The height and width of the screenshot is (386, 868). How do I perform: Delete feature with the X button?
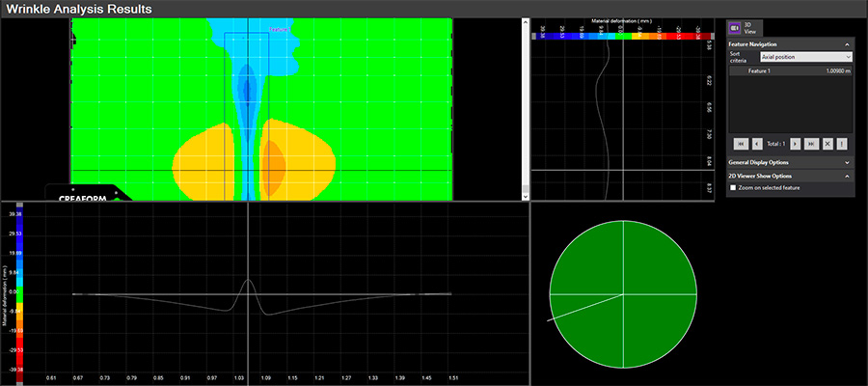pyautogui.click(x=827, y=143)
